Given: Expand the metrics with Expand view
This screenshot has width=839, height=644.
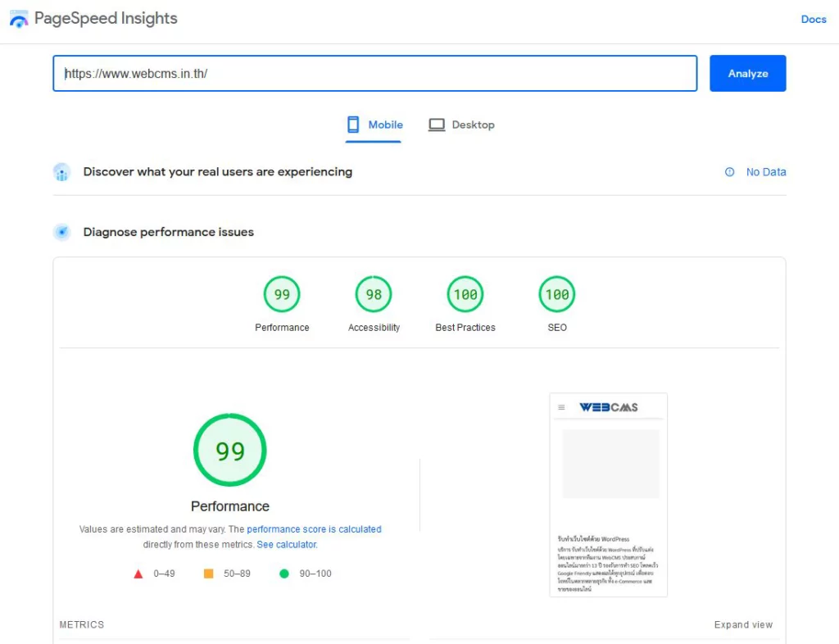Looking at the screenshot, I should (x=742, y=624).
